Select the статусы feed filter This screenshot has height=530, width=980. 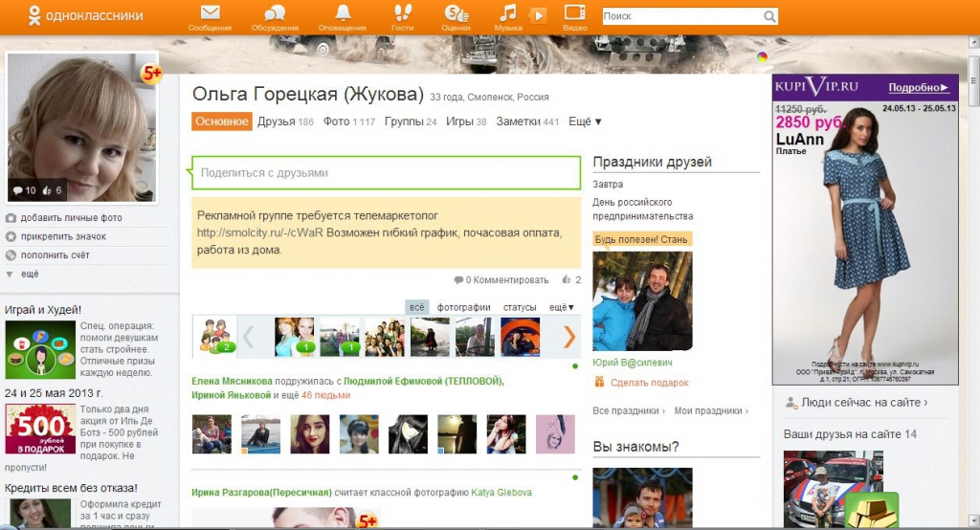coord(520,307)
